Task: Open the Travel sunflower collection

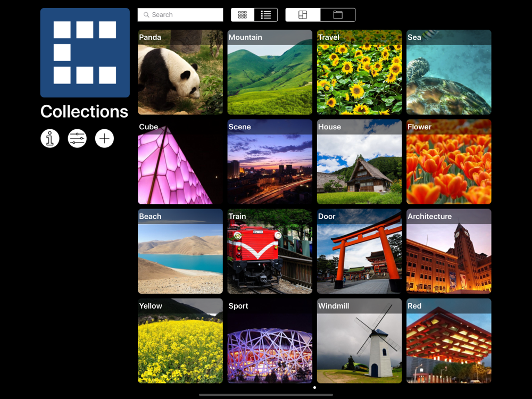Action: [x=359, y=72]
